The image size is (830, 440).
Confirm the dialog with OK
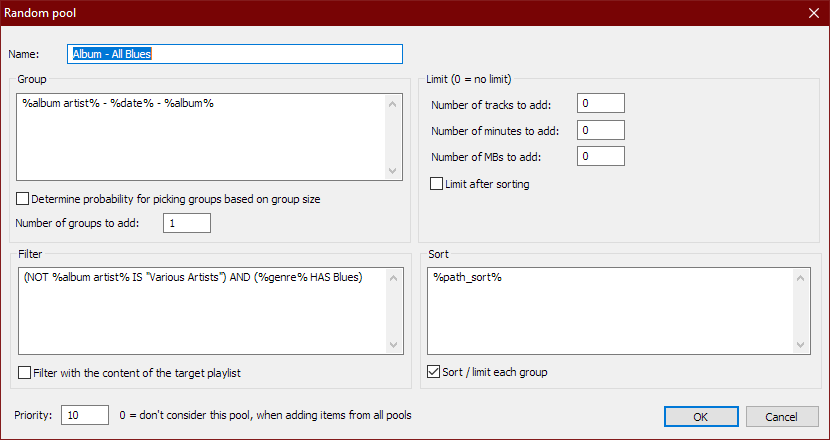pyautogui.click(x=701, y=416)
